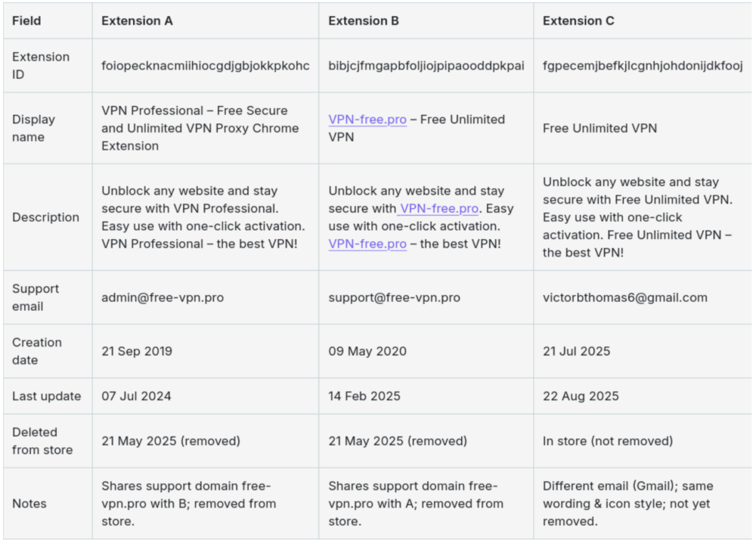Select the Extension C column header
The width and height of the screenshot is (756, 544).
coord(578,21)
